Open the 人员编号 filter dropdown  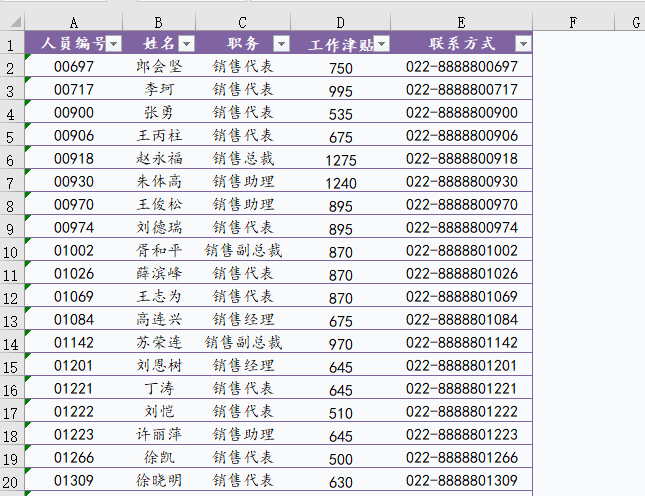pyautogui.click(x=114, y=43)
